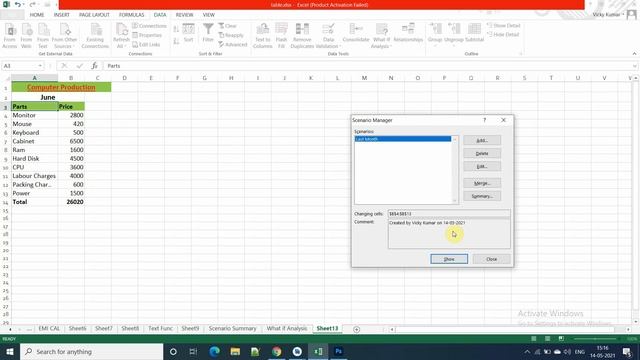Screen dimensions: 640x360
Task: Click Edit Links in ribbon
Action: (x=146, y=44)
